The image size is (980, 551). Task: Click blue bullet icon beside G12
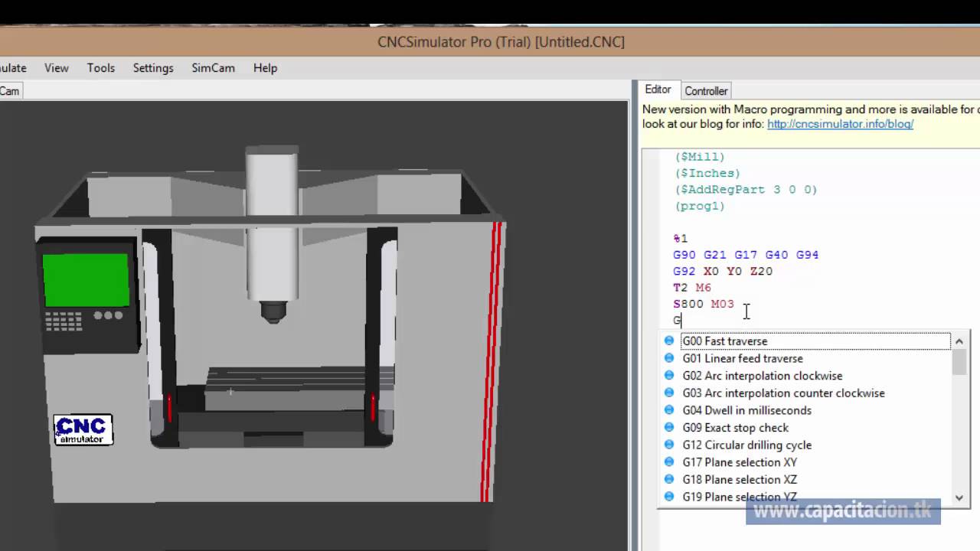(x=669, y=445)
